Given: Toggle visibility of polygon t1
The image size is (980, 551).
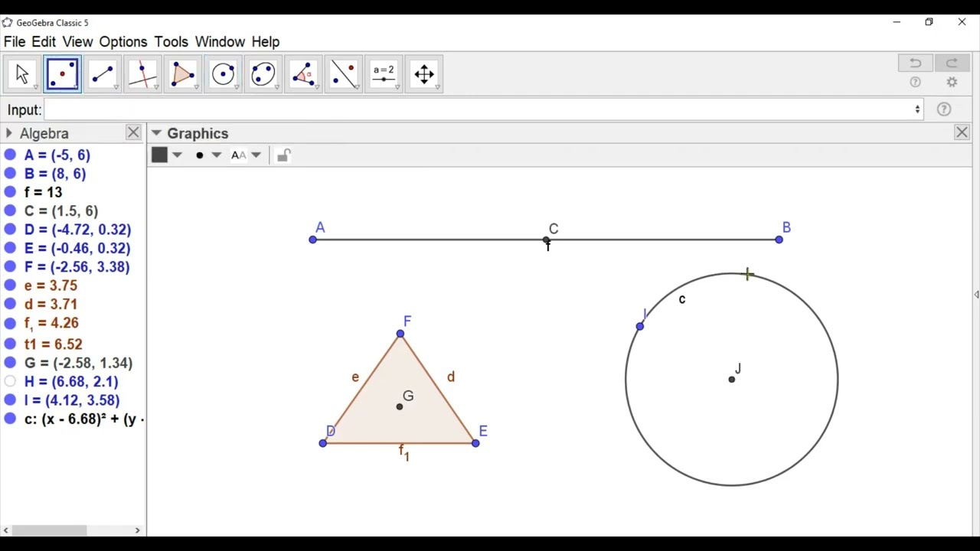Looking at the screenshot, I should coord(10,344).
